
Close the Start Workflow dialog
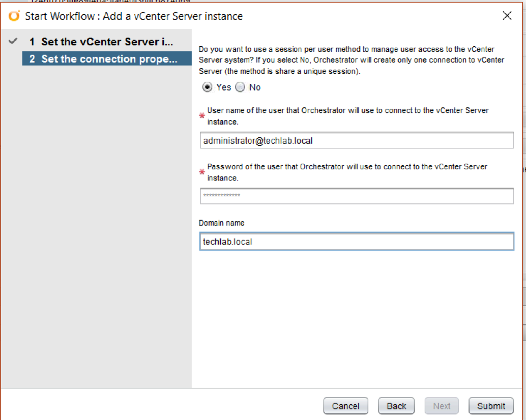(x=507, y=15)
